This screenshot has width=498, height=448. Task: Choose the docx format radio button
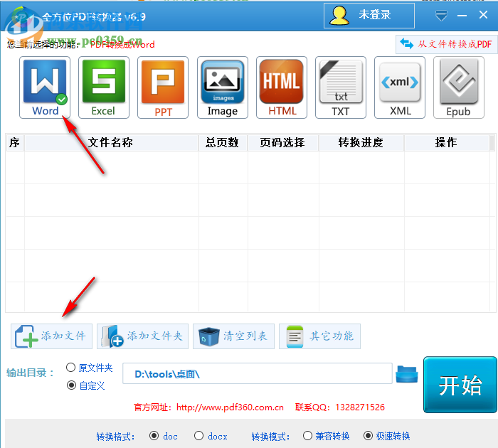pos(198,436)
